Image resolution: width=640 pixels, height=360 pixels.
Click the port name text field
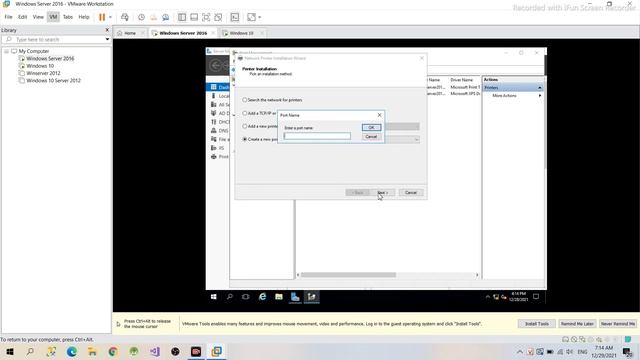click(317, 136)
